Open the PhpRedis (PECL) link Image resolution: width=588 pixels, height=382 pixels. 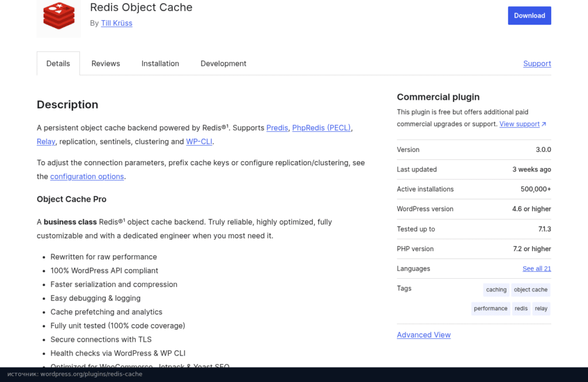click(322, 128)
